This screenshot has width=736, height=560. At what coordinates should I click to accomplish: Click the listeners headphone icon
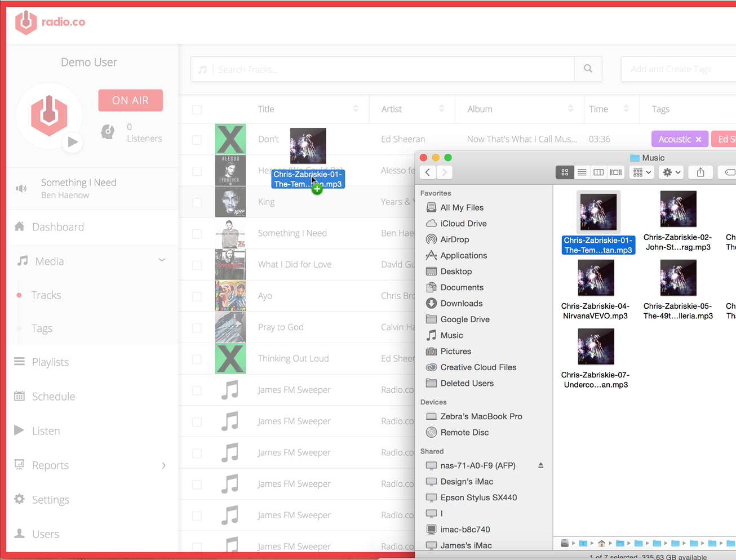[x=107, y=132]
